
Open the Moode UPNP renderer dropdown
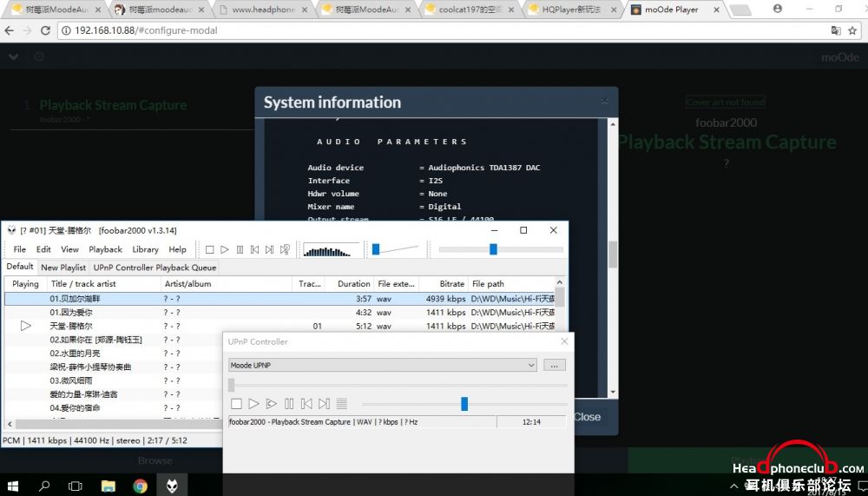coord(383,365)
